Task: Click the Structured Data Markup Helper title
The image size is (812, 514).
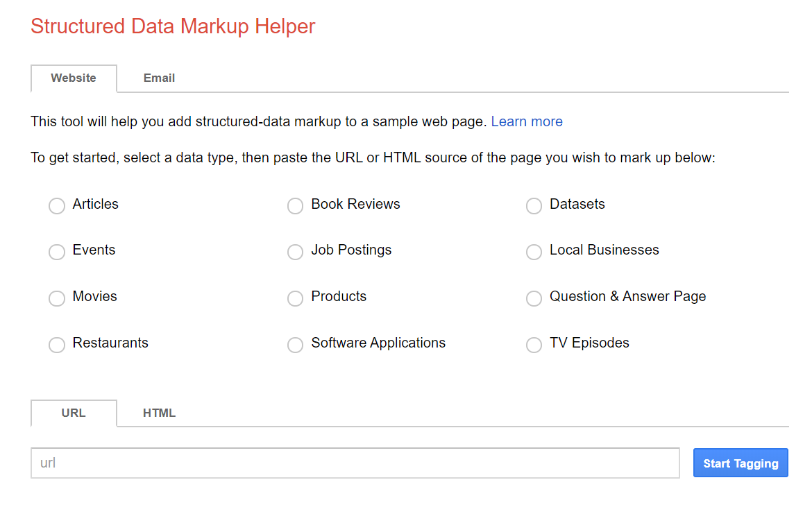Action: tap(173, 26)
